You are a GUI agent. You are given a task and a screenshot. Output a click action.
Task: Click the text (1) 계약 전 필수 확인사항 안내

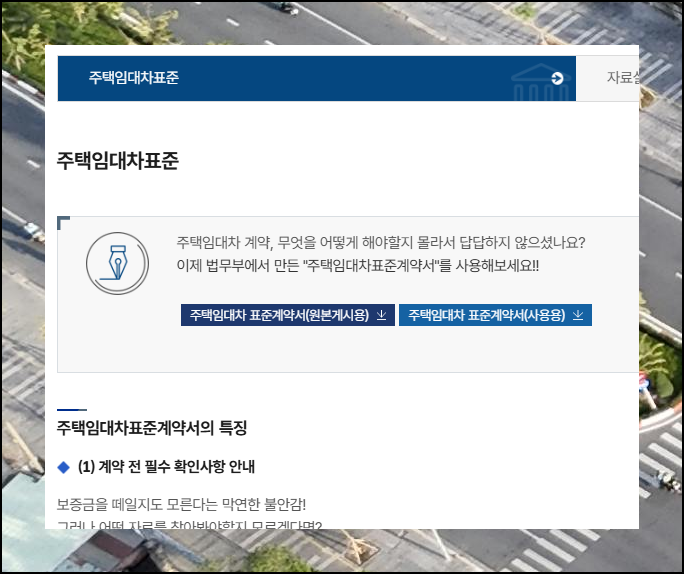[x=166, y=467]
